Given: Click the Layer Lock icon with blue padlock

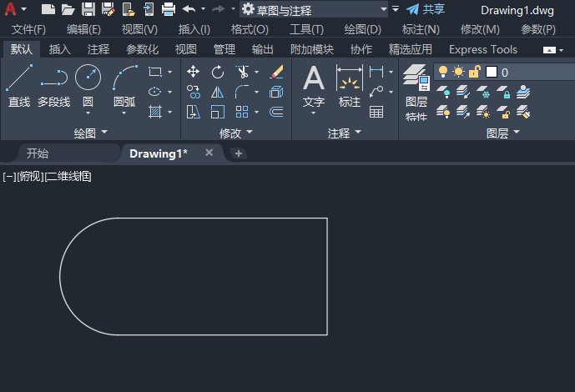Looking at the screenshot, I should [x=503, y=92].
